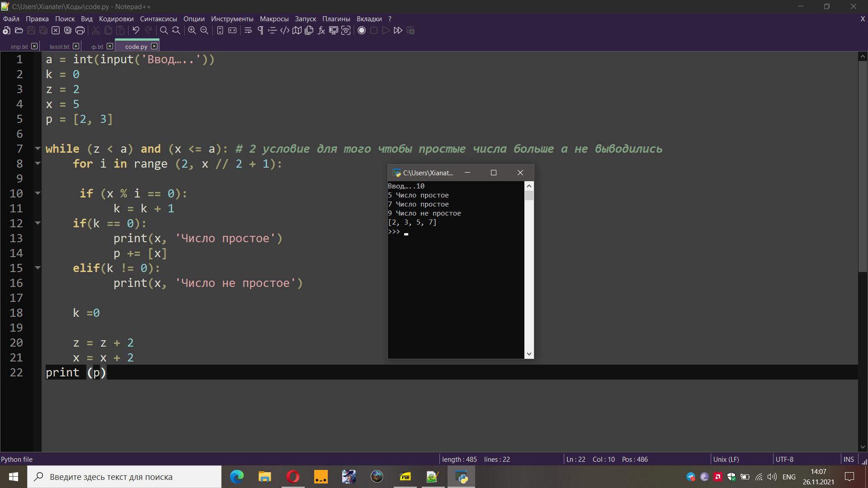The image size is (868, 488).
Task: Toggle Word Wrap toolbar icon
Action: [x=248, y=30]
